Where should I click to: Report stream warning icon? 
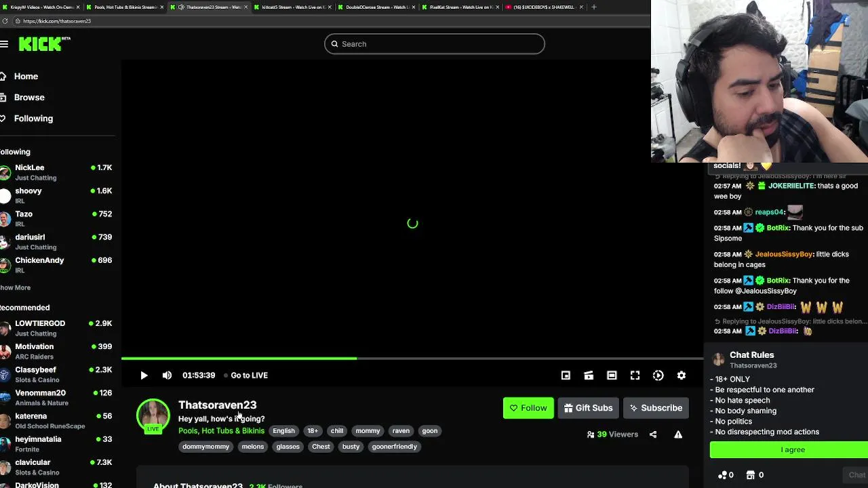pos(678,434)
